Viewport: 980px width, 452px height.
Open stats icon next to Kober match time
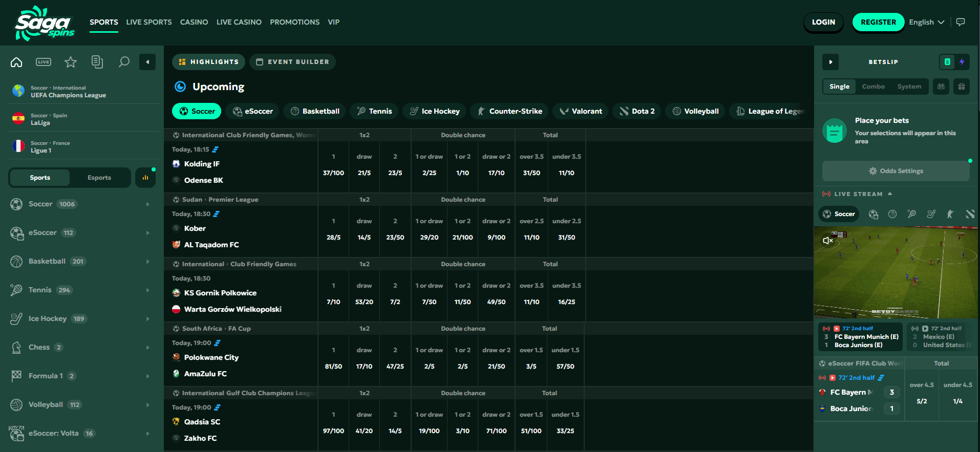[217, 214]
